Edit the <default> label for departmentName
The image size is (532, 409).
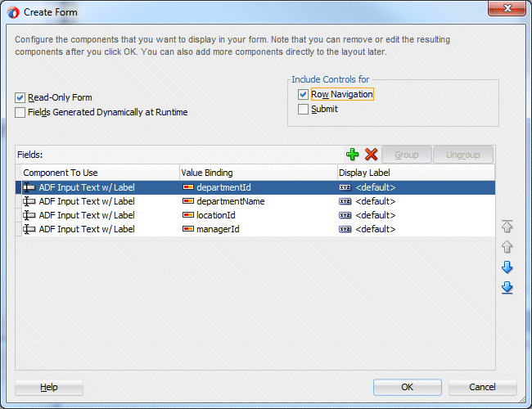pos(375,201)
